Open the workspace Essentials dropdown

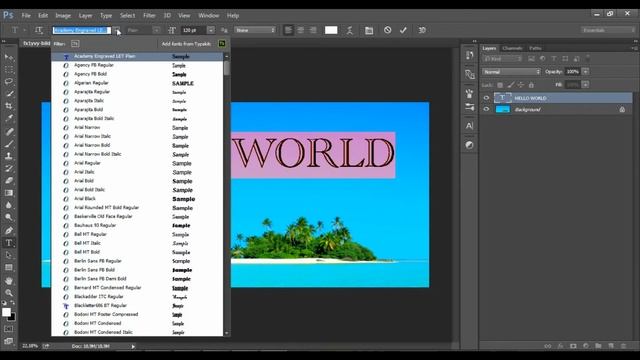(x=607, y=30)
